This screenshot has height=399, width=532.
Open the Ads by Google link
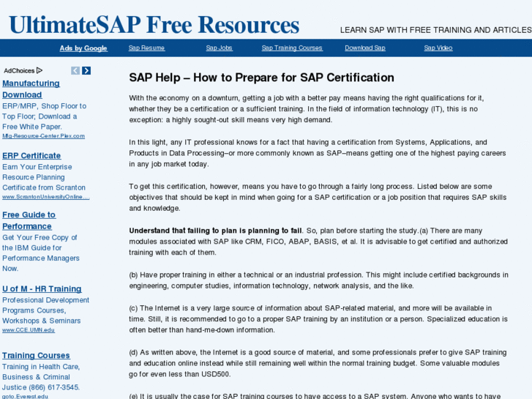(x=83, y=48)
